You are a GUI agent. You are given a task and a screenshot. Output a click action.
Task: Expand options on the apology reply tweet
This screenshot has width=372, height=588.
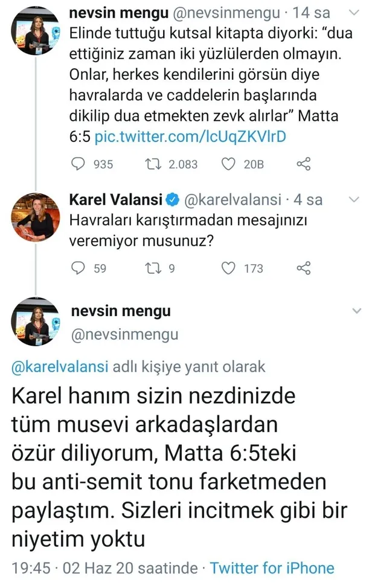click(356, 310)
